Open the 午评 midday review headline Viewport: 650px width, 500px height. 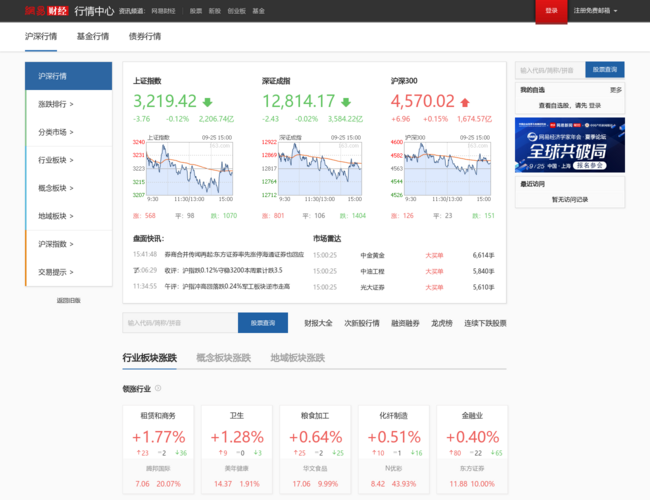pos(227,286)
